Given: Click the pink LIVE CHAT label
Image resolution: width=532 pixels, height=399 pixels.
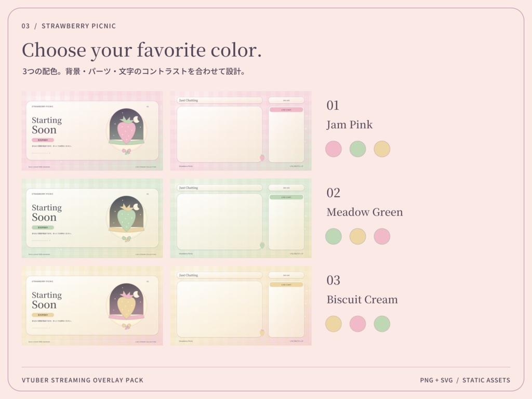Looking at the screenshot, I should [x=286, y=110].
